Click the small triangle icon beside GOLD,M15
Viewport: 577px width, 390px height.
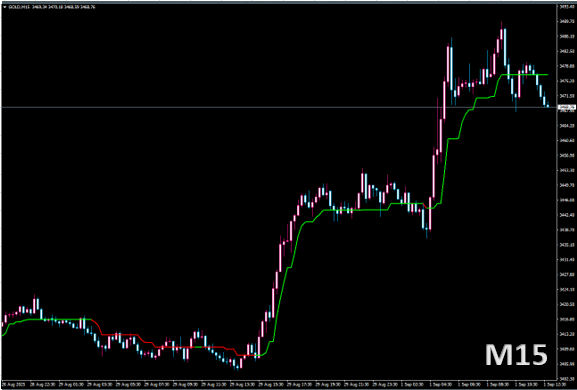(x=4, y=7)
